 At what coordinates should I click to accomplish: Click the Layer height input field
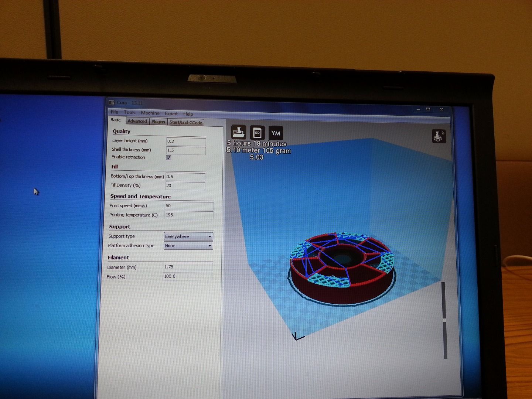click(x=186, y=141)
